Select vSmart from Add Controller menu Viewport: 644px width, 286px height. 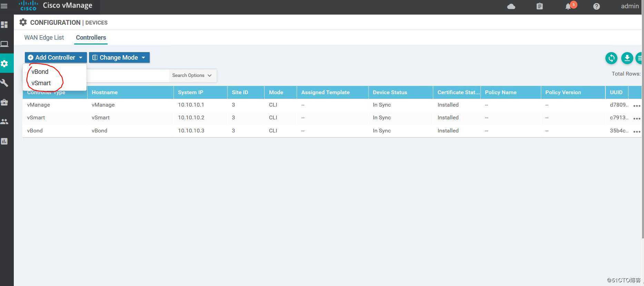coord(41,83)
